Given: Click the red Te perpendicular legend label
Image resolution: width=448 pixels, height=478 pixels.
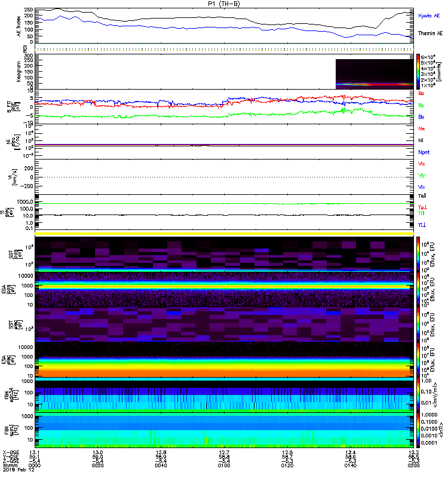Looking at the screenshot, I should (422, 207).
